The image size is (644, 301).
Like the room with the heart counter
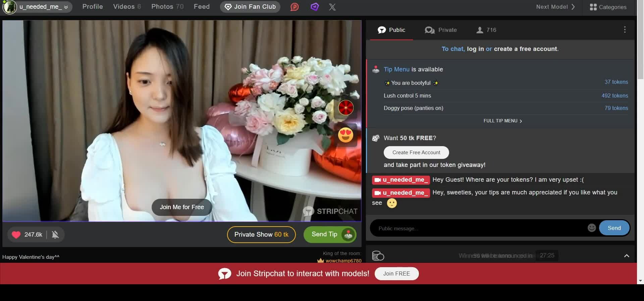point(16,235)
